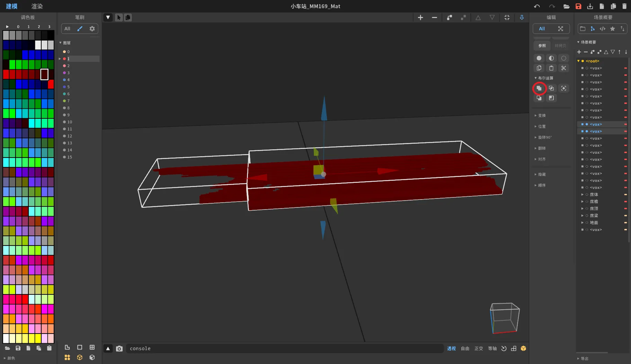Screen dimensions: 631x364
Task: Click the scissors cut icon in edit panel
Action: (x=563, y=68)
